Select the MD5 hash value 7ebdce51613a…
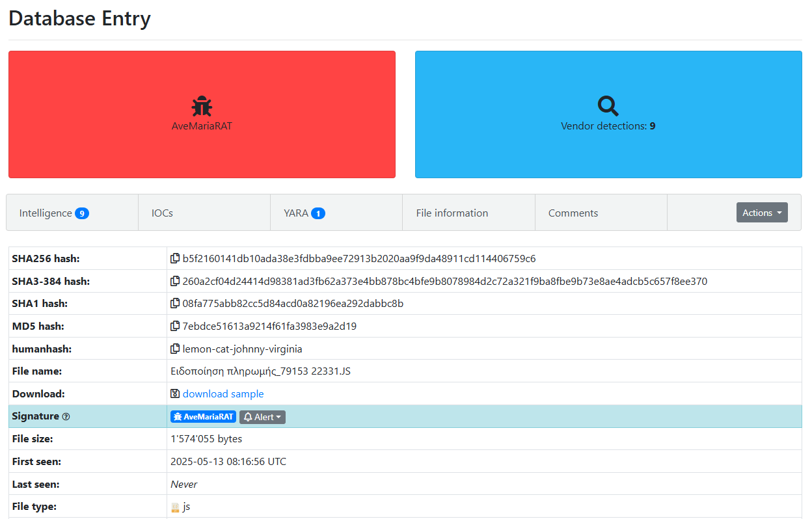The width and height of the screenshot is (812, 519). [269, 326]
